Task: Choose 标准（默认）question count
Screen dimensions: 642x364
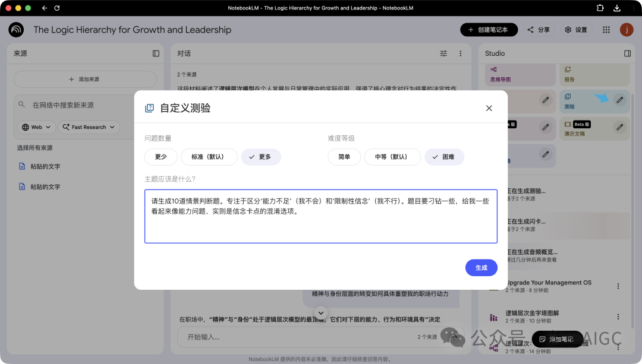Action: 209,157
